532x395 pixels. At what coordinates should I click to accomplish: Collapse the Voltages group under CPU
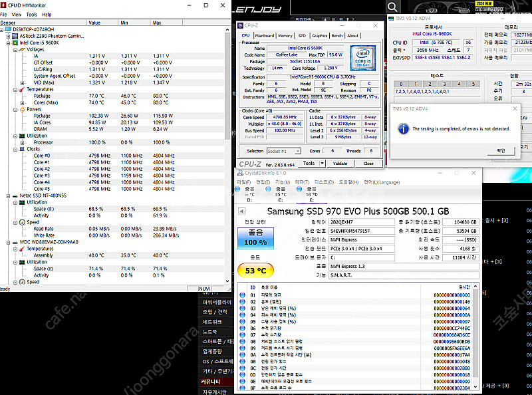coord(15,50)
